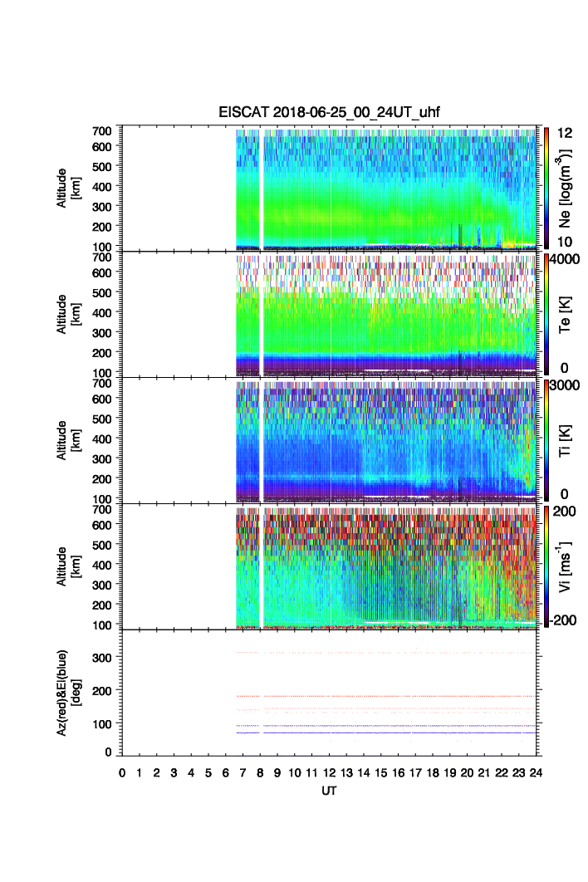Select the UT x-axis label
This screenshot has width=588, height=882.
[329, 791]
